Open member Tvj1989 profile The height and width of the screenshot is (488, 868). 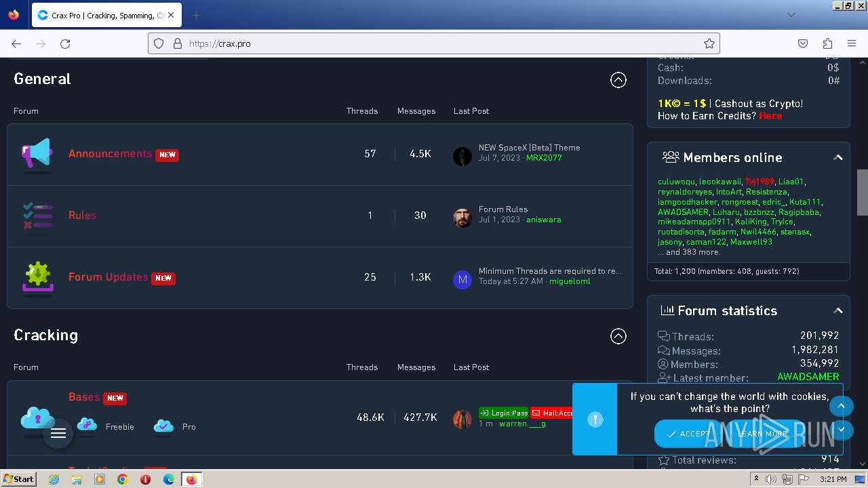(759, 182)
